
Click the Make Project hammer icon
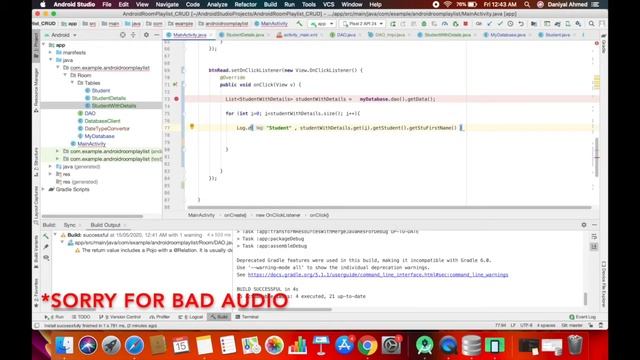[x=300, y=24]
